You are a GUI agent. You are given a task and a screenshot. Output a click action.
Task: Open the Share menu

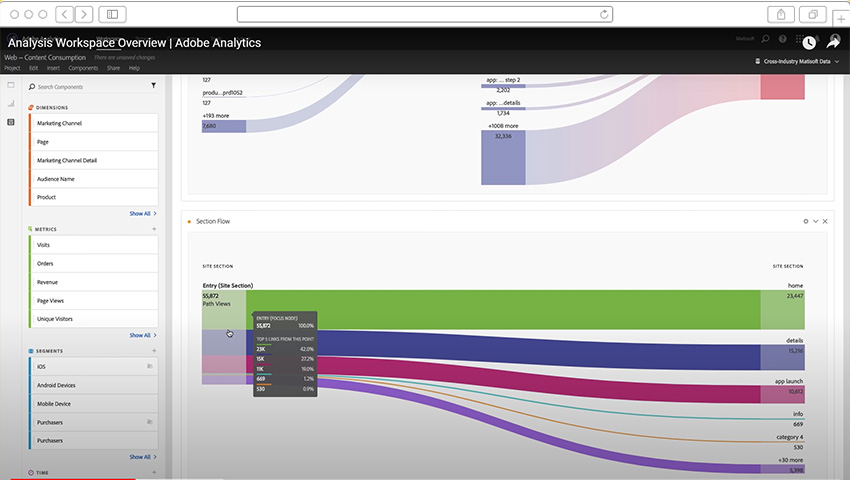click(x=113, y=68)
